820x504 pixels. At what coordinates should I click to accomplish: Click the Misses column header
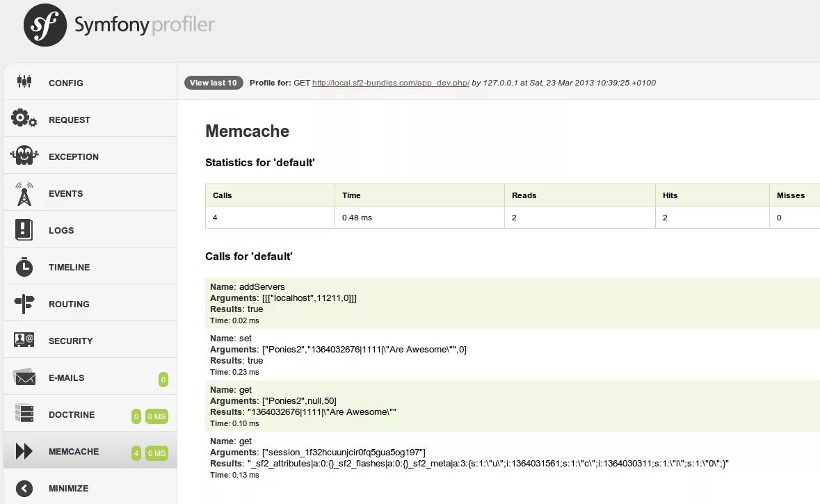795,195
